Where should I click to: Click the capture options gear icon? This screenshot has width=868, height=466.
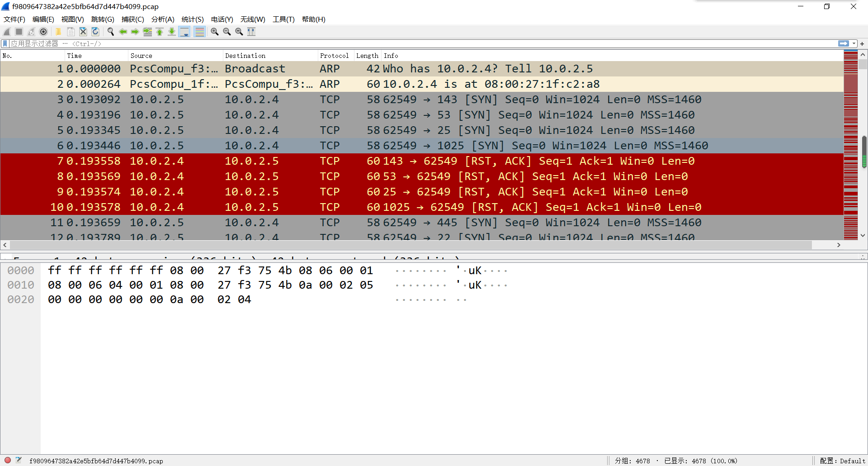(x=43, y=32)
